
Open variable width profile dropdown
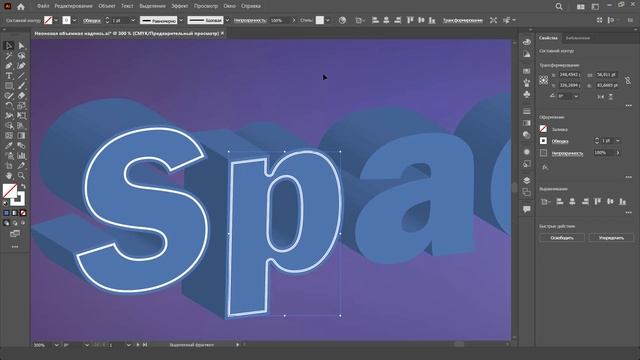click(181, 20)
